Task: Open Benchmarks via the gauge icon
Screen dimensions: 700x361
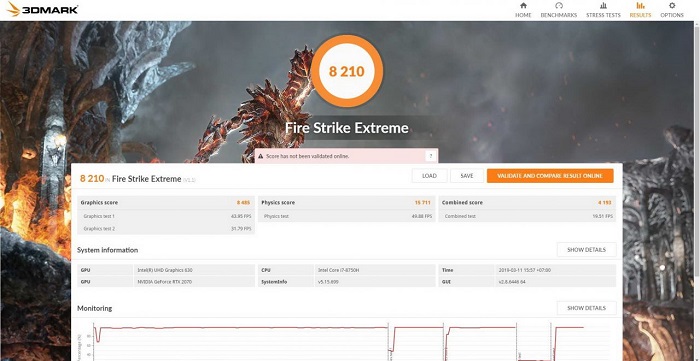Action: click(x=558, y=6)
